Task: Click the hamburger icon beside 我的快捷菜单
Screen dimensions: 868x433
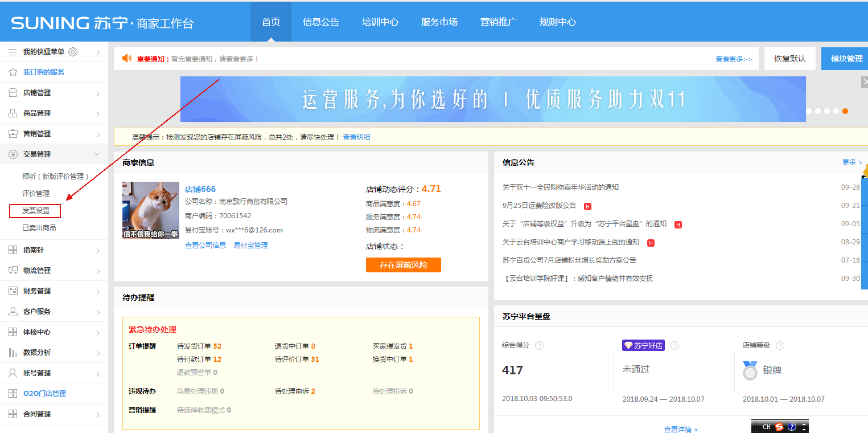Action: [x=13, y=52]
